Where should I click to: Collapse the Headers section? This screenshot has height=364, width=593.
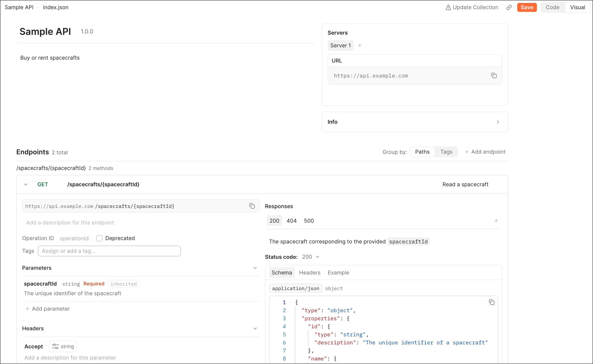(x=255, y=328)
